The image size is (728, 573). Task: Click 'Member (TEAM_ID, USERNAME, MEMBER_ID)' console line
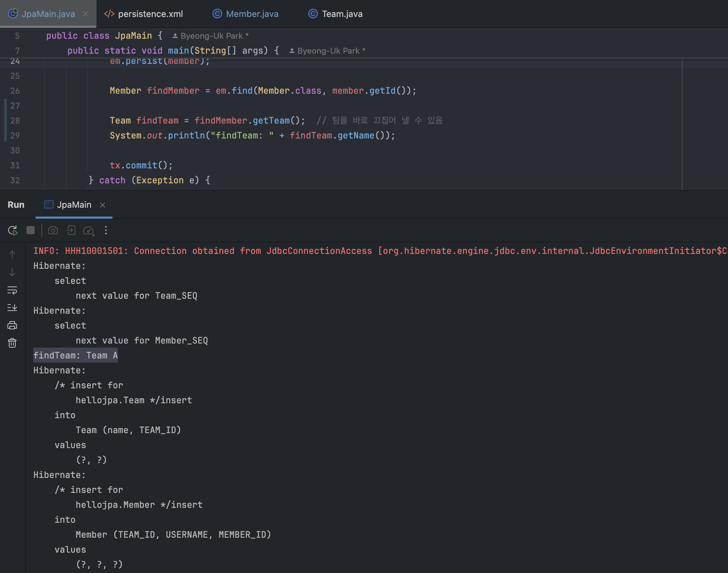click(x=173, y=535)
